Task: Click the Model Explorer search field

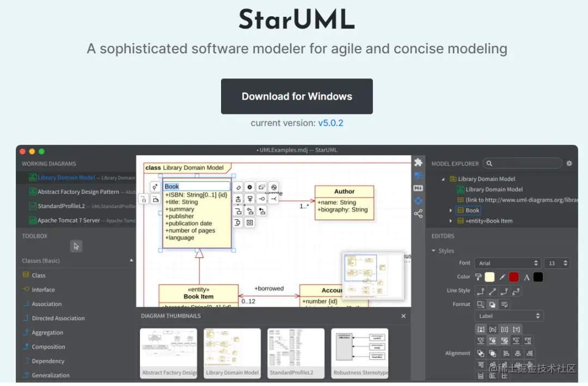Action: coord(522,163)
